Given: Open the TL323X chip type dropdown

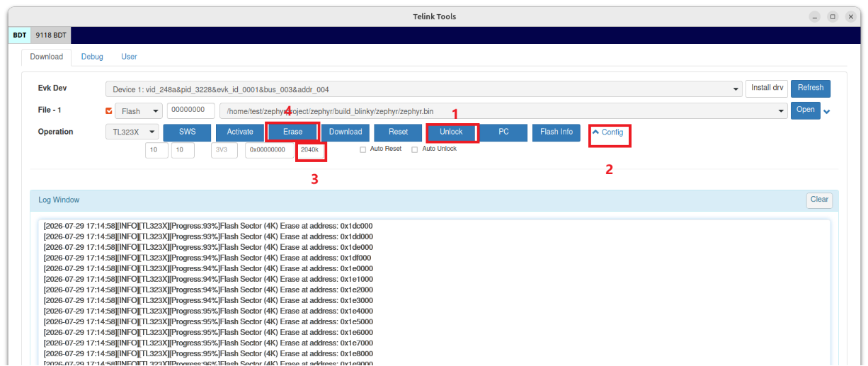Looking at the screenshot, I should (132, 132).
